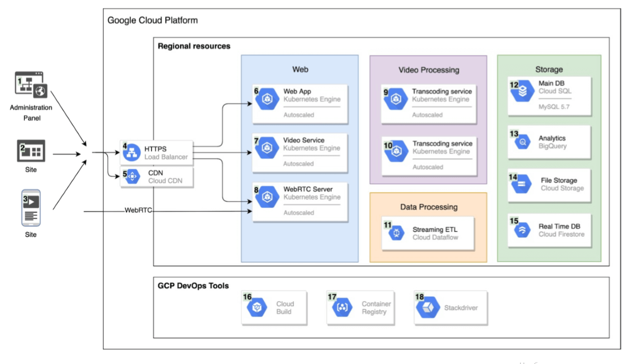Screen dimensions: 636x364
Task: Select the desktop Site layout icon
Action: (x=31, y=151)
